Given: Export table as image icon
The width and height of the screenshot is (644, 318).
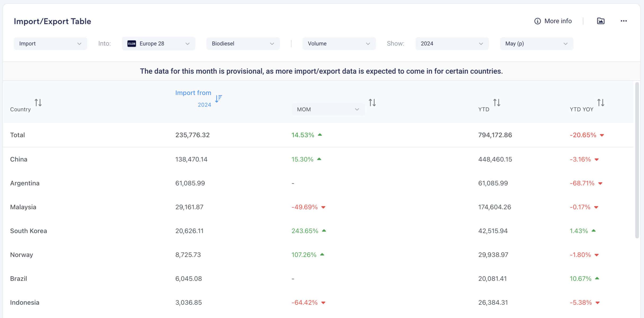Looking at the screenshot, I should coord(601,21).
